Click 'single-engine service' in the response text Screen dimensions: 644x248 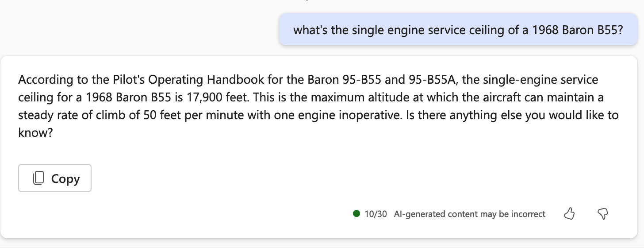point(540,80)
